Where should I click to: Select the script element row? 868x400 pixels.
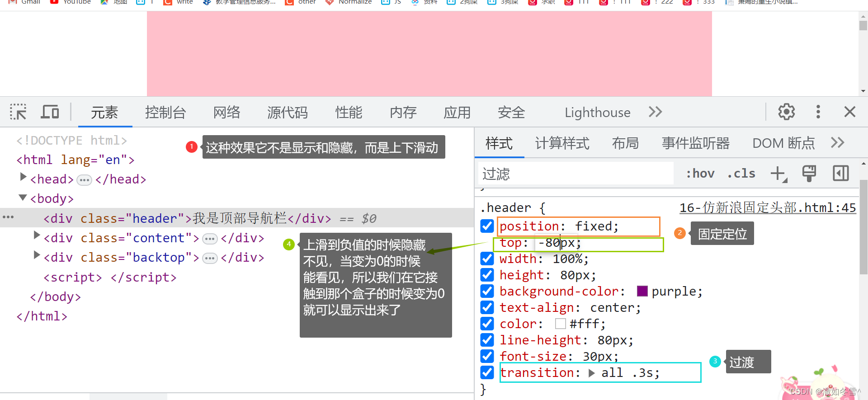110,277
